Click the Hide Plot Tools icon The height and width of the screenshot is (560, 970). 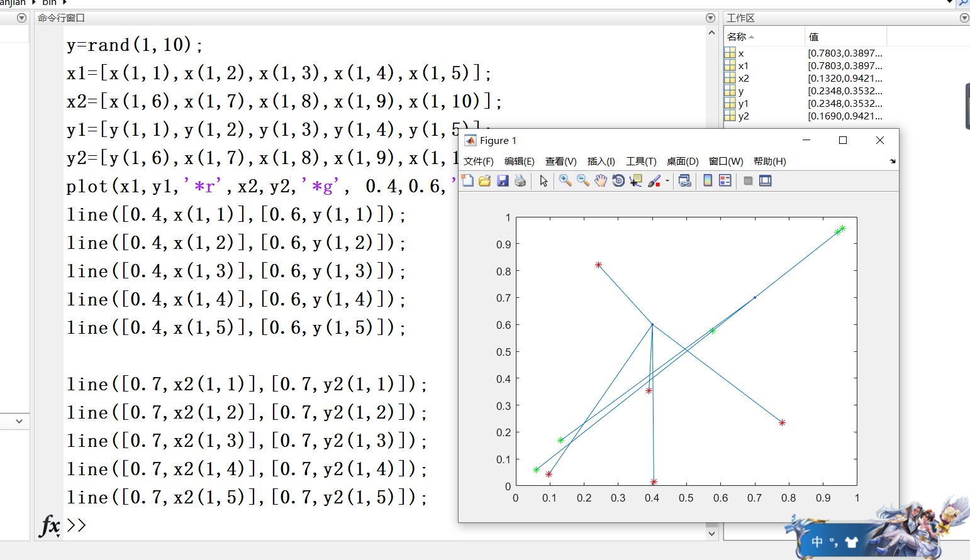tap(748, 181)
